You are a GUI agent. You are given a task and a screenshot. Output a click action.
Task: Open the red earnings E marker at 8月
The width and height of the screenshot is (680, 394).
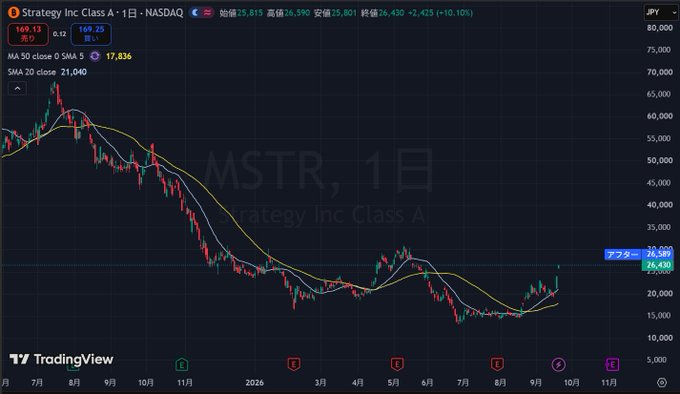497,364
